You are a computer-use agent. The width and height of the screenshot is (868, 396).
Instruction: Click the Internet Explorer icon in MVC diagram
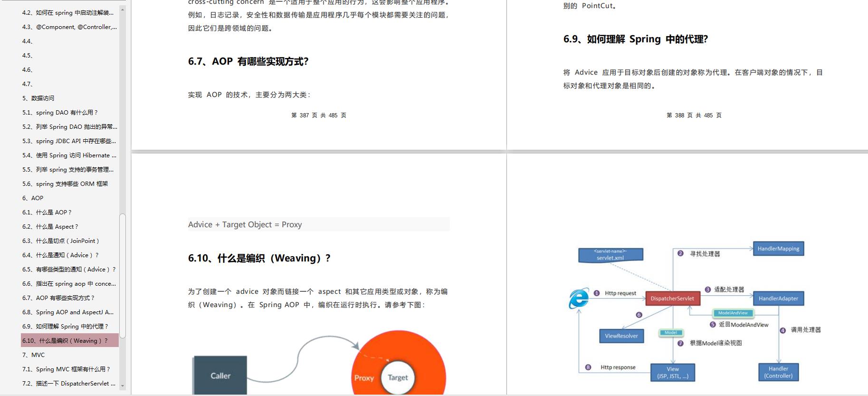tap(579, 299)
